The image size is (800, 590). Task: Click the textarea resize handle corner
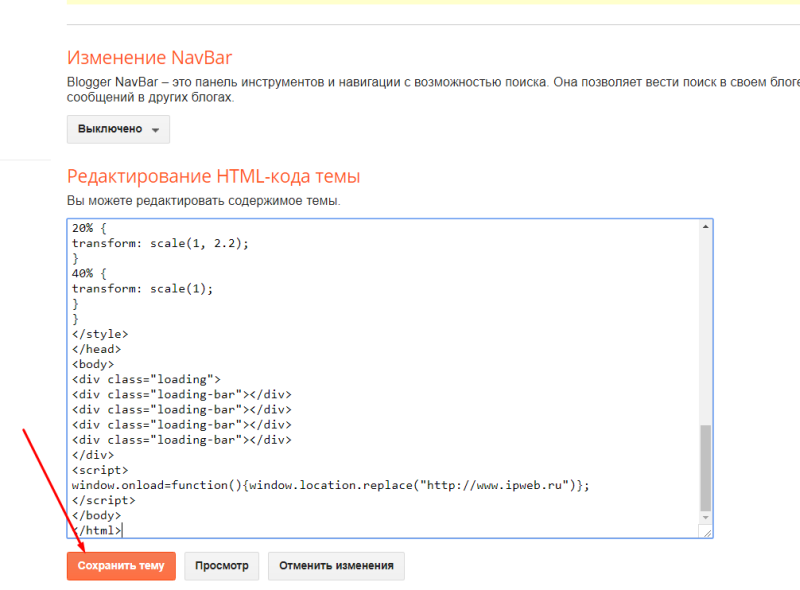point(707,533)
